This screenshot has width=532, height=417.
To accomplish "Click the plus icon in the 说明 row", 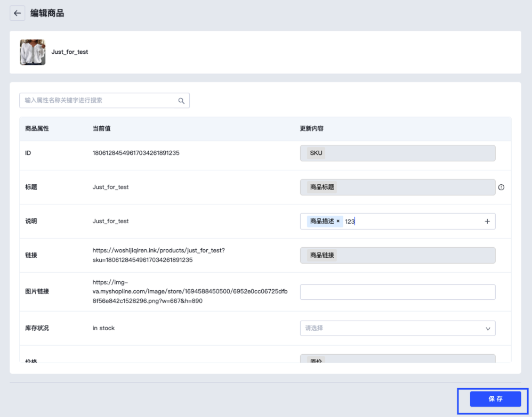I will [487, 221].
